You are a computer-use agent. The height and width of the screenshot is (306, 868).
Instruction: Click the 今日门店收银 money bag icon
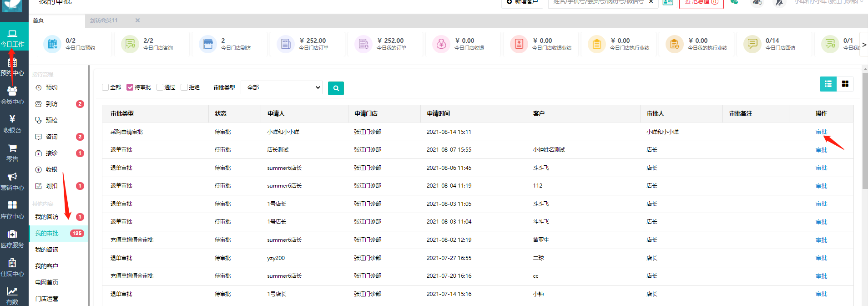click(x=441, y=44)
